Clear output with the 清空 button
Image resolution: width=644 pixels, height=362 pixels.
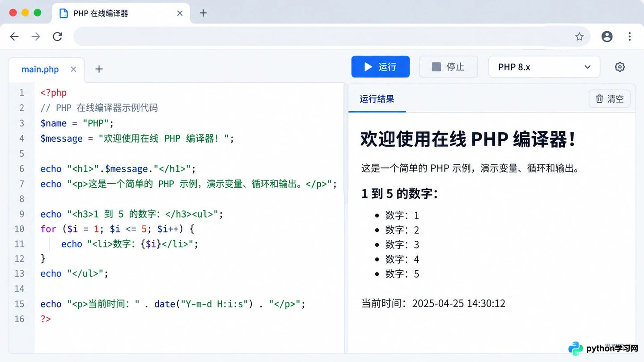(610, 99)
